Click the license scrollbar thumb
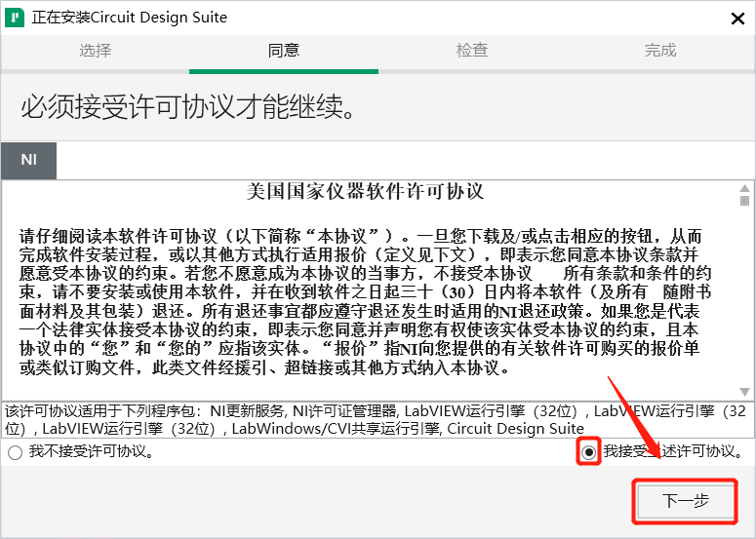This screenshot has height=539, width=756. point(744,201)
